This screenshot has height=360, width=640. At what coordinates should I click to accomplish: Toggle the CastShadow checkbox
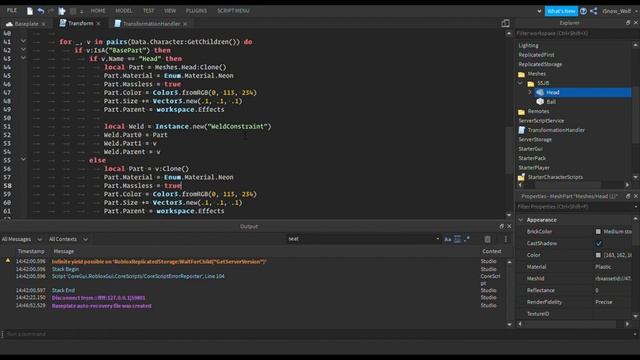[x=599, y=243]
